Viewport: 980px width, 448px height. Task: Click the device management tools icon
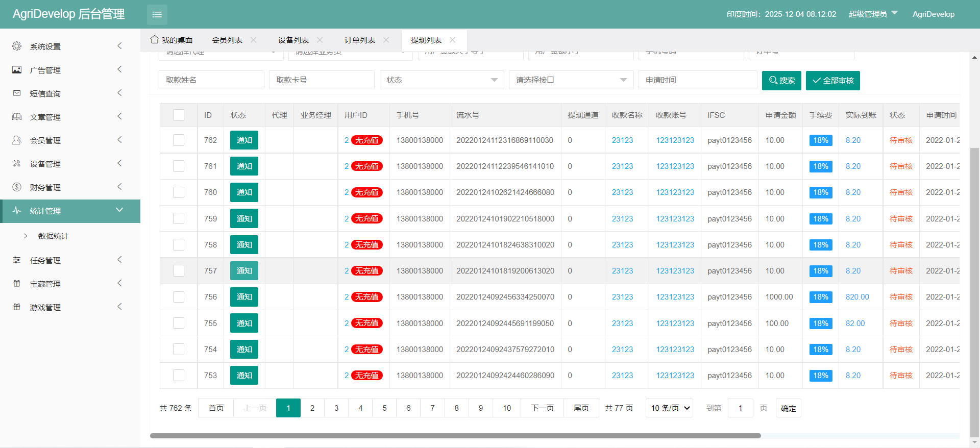tap(17, 164)
